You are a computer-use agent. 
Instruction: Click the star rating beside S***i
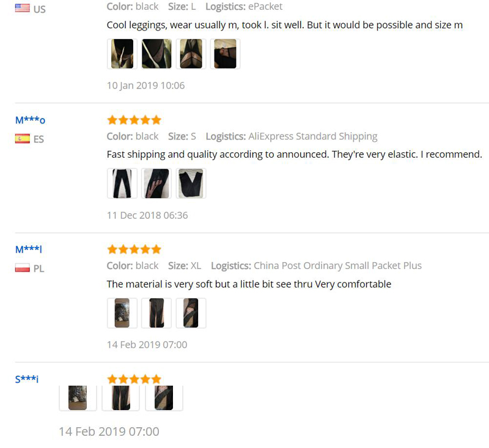pyautogui.click(x=134, y=379)
